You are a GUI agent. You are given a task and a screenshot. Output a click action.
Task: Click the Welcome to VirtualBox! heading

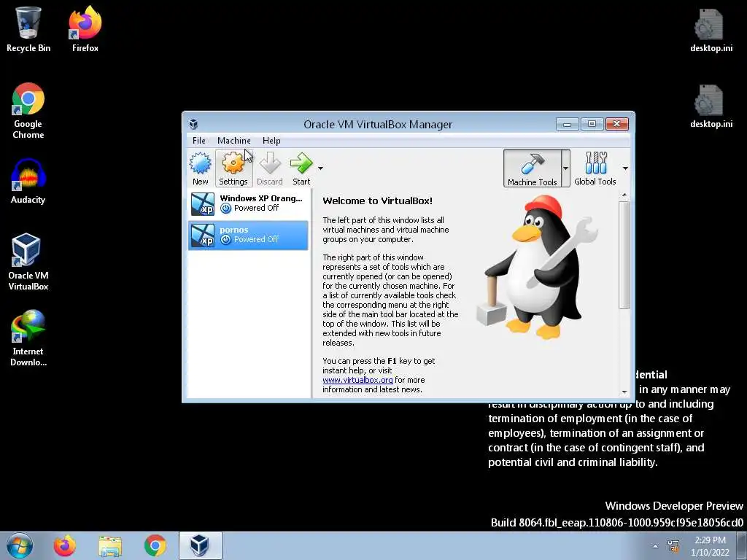point(378,201)
